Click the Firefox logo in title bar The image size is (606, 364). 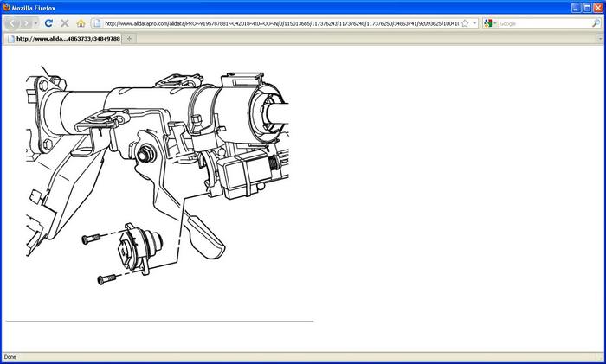pos(6,8)
